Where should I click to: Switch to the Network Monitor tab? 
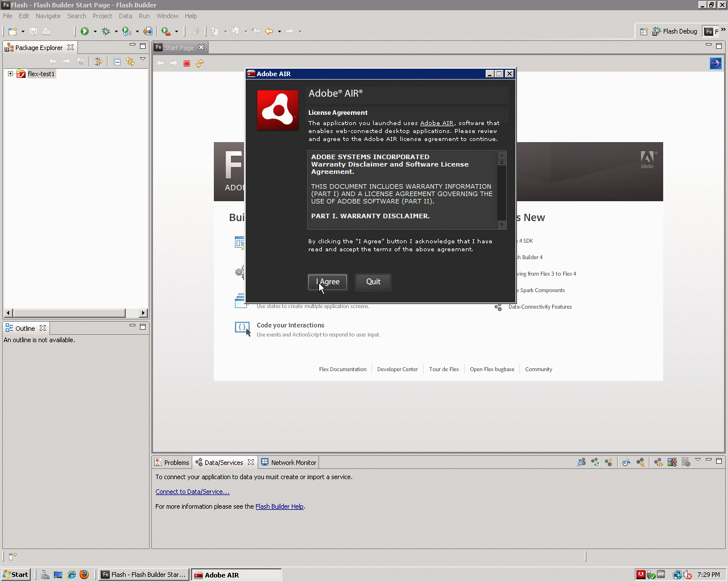[x=288, y=463]
